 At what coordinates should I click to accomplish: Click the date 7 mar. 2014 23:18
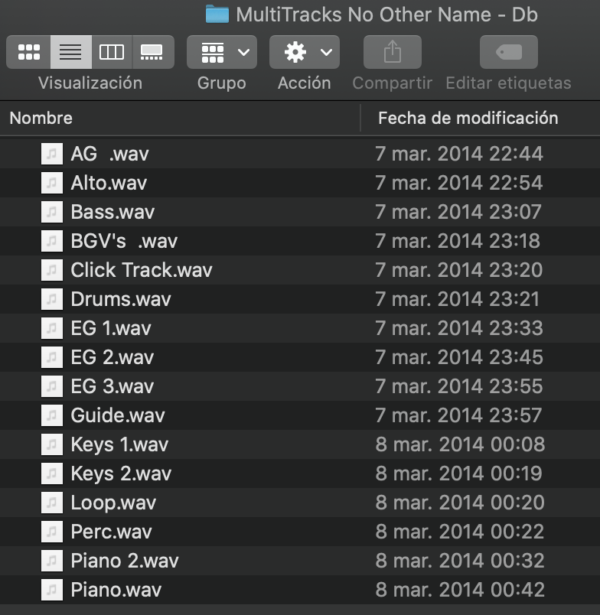[x=458, y=241]
